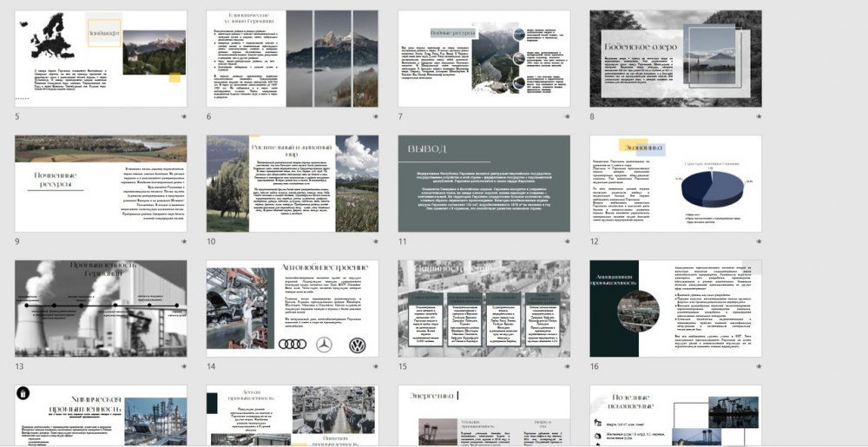Click the transition star icon under slide 8
The height and width of the screenshot is (447, 868).
pos(759,116)
